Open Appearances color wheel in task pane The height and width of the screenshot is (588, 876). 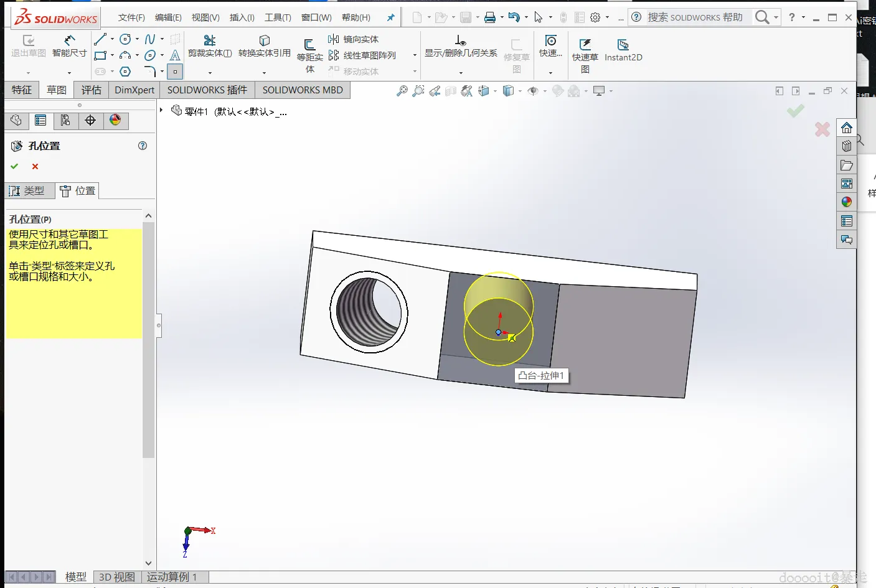[x=846, y=202]
